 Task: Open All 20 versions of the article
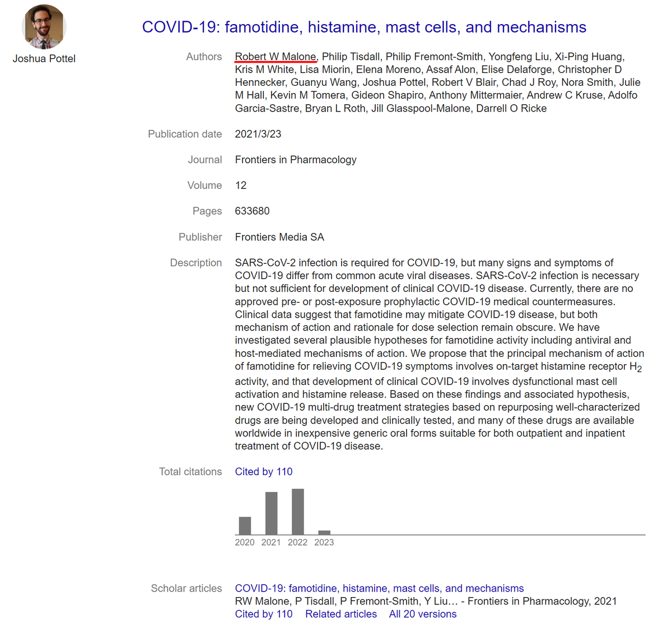(x=422, y=613)
